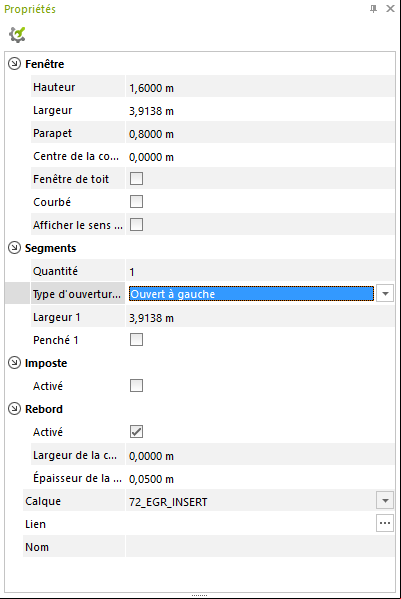Image resolution: width=401 pixels, height=599 pixels.
Task: Enable the Penché 1 checkbox
Action: pos(136,340)
